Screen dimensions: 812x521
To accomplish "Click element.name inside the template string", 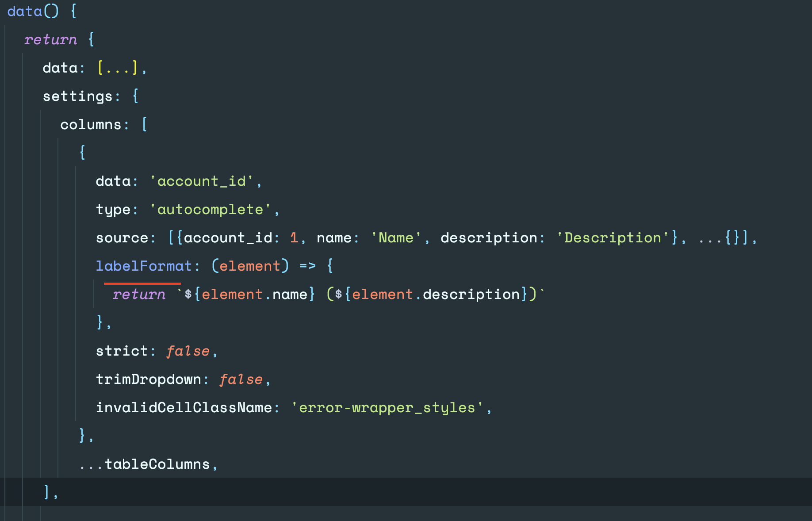I will click(x=254, y=294).
